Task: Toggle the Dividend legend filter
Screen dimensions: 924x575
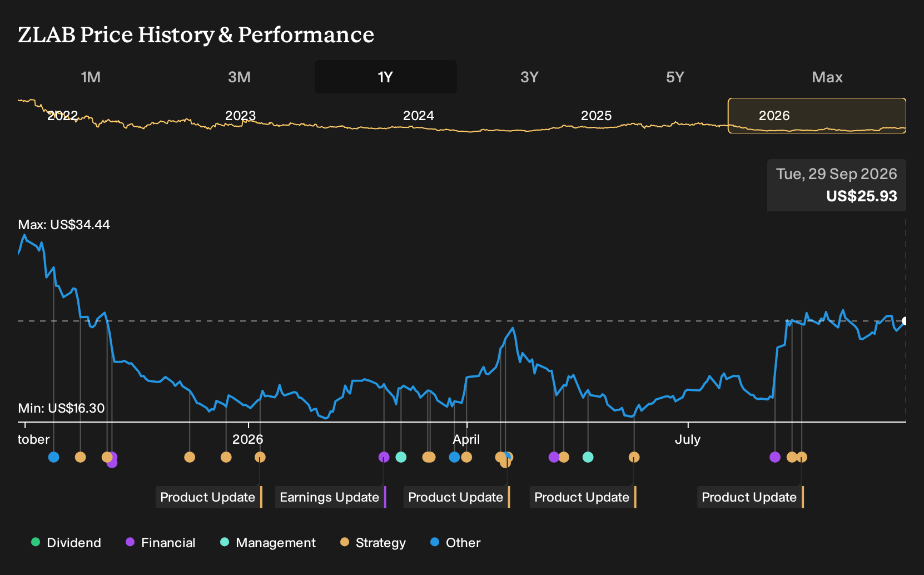Action: point(66,543)
